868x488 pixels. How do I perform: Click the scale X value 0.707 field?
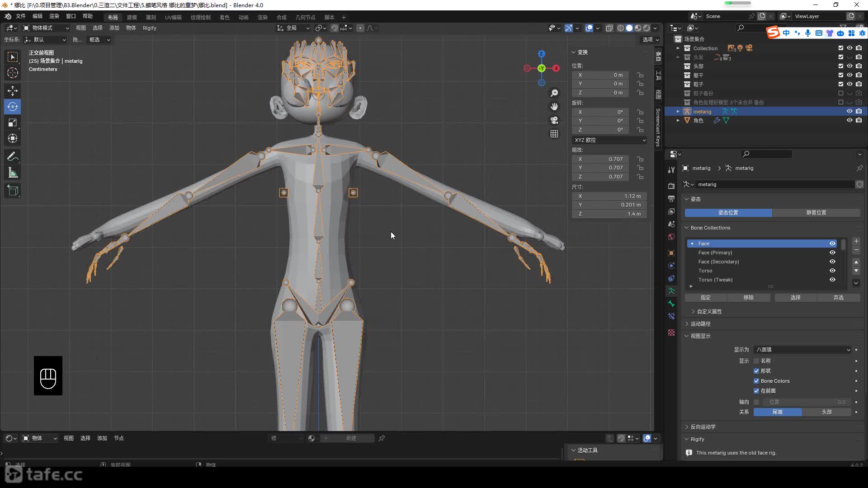(600, 159)
